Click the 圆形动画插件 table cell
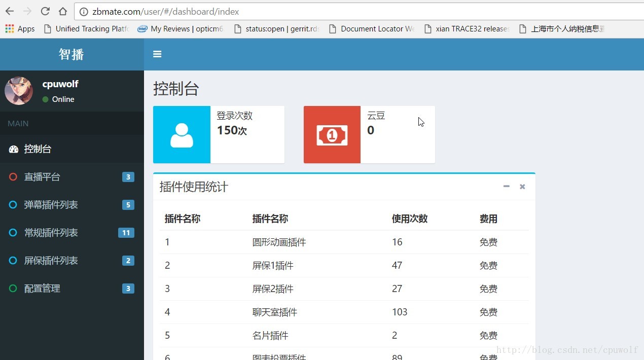Image resolution: width=644 pixels, height=360 pixels. 279,242
